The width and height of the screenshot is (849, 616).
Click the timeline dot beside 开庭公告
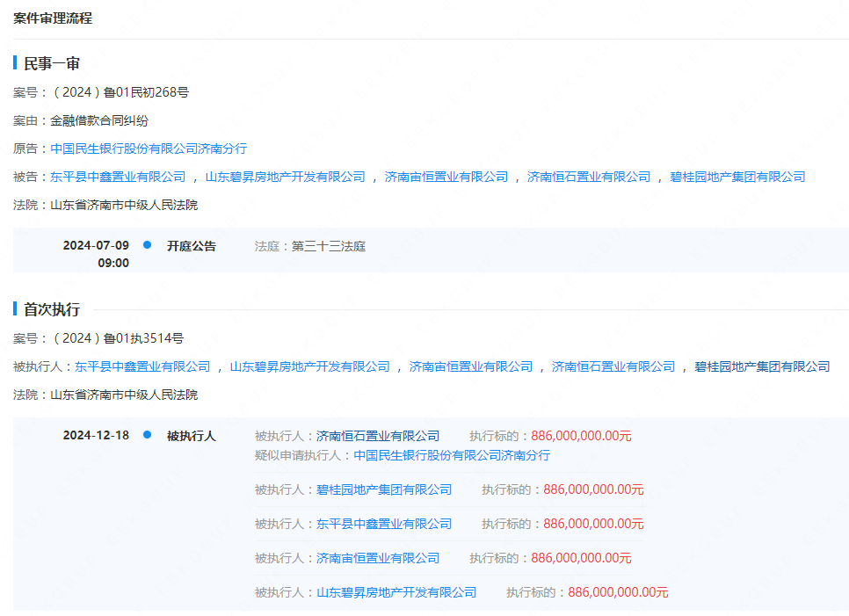point(148,245)
